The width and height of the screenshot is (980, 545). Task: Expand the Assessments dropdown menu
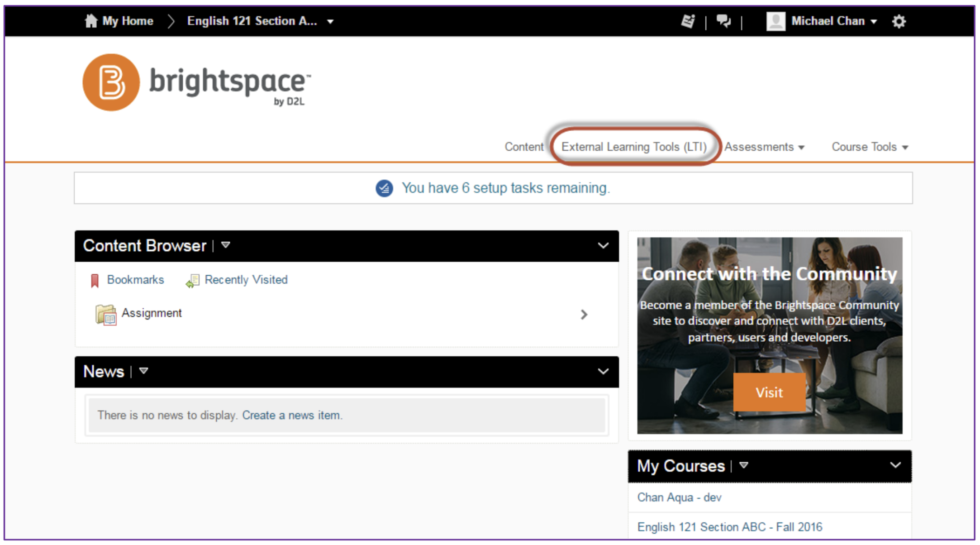pyautogui.click(x=764, y=147)
